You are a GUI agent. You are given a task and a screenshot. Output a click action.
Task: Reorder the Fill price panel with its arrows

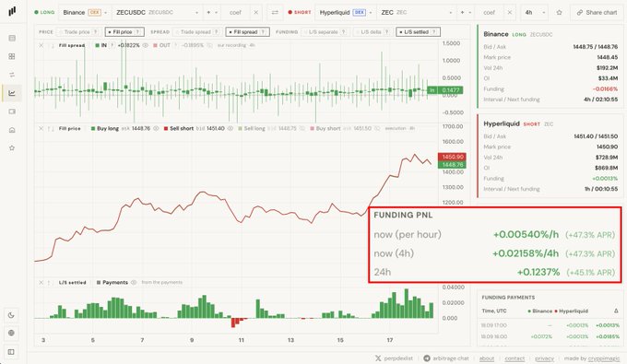[x=52, y=128]
